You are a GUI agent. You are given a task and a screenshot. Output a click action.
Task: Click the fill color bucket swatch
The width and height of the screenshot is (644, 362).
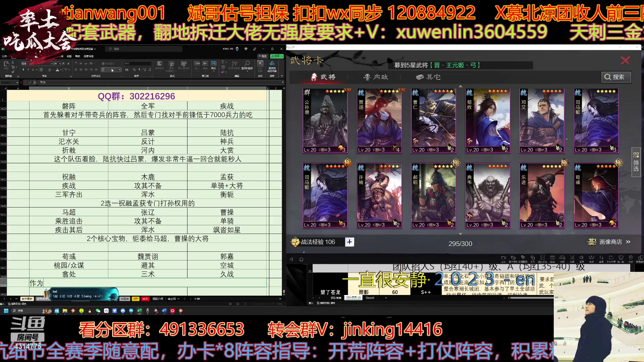(x=49, y=70)
